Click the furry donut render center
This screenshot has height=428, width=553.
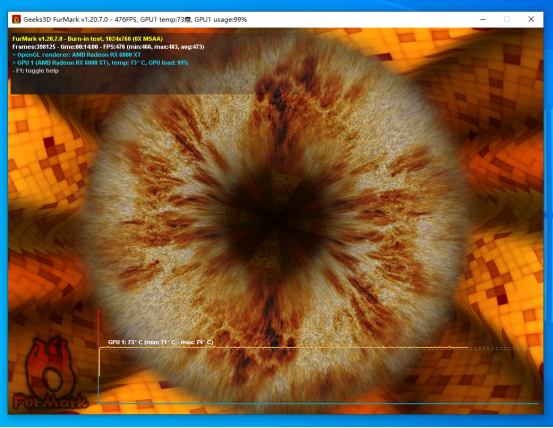[277, 222]
